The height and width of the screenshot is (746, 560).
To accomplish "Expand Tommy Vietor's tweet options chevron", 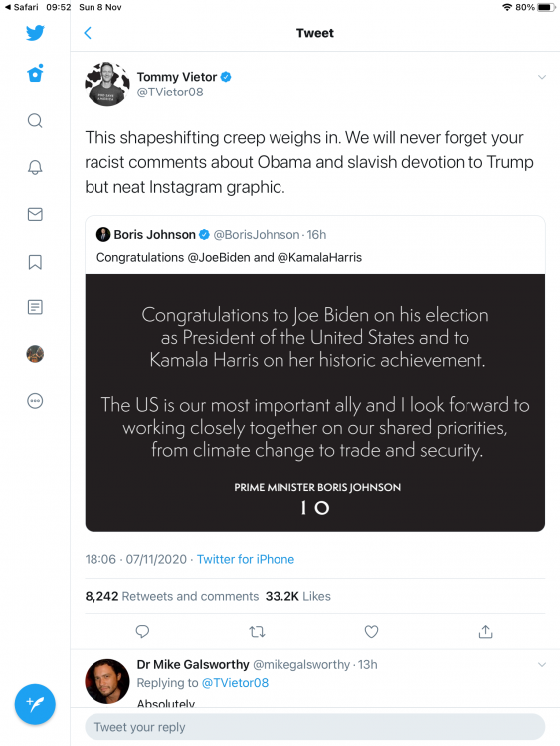I will [x=542, y=77].
